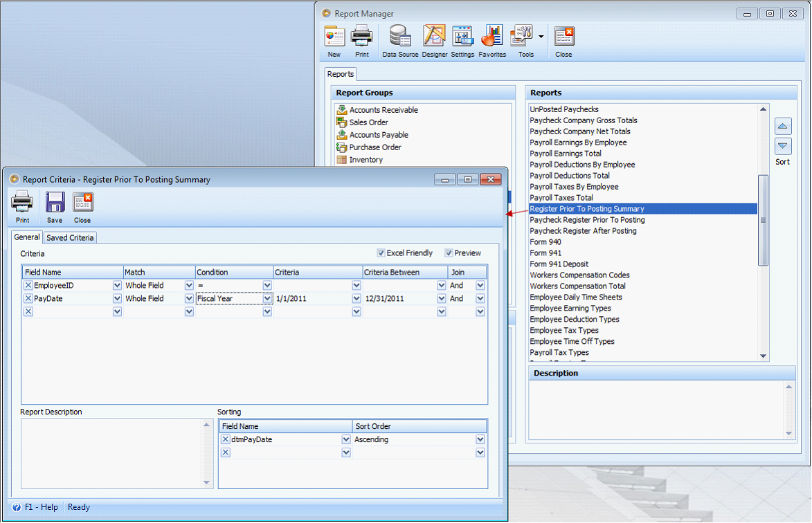Viewport: 812px width, 523px height.
Task: Expand the Condition dropdown showing Fiscal Year
Action: click(x=267, y=299)
